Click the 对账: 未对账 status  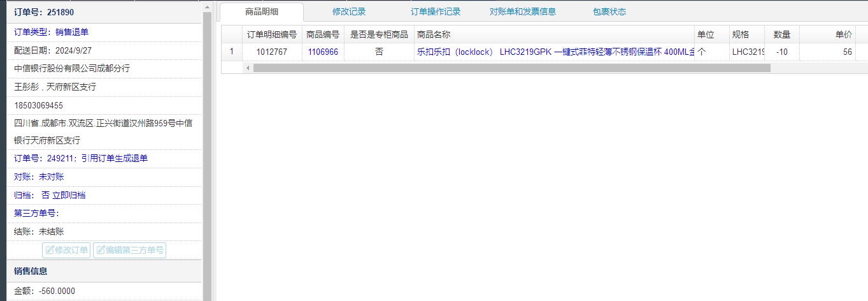coord(39,177)
